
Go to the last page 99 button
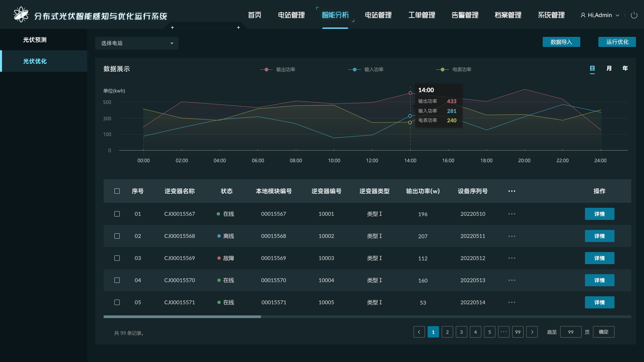pos(518,332)
